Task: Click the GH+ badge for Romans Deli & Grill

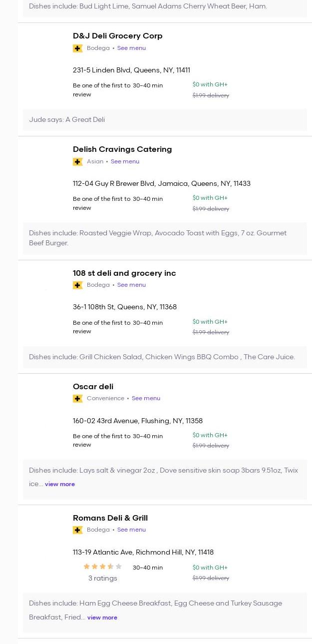Action: 77,530
